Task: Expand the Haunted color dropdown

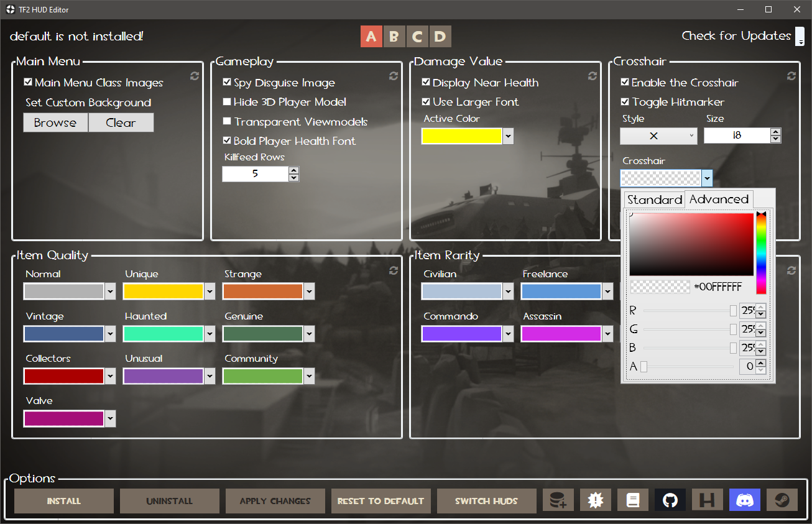Action: pyautogui.click(x=210, y=334)
